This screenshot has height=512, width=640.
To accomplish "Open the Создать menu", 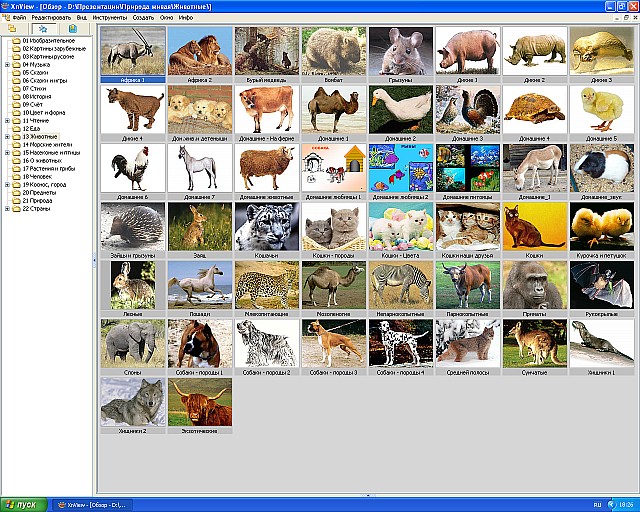I will click(143, 18).
